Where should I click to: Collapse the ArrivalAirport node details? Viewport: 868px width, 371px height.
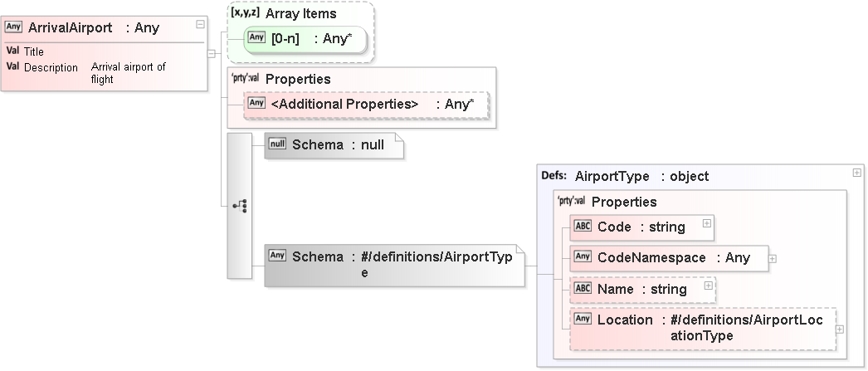coord(200,24)
